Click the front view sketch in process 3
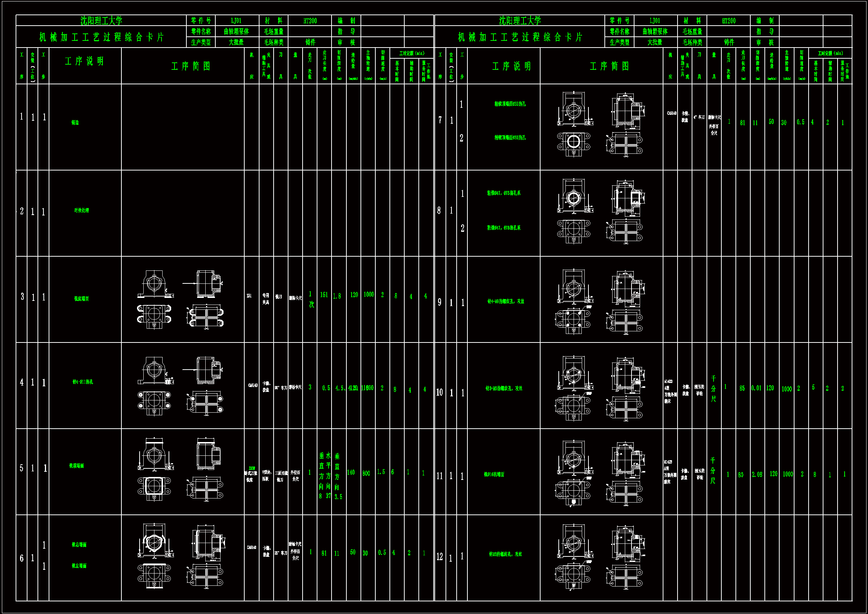This screenshot has height=614, width=868. (154, 284)
